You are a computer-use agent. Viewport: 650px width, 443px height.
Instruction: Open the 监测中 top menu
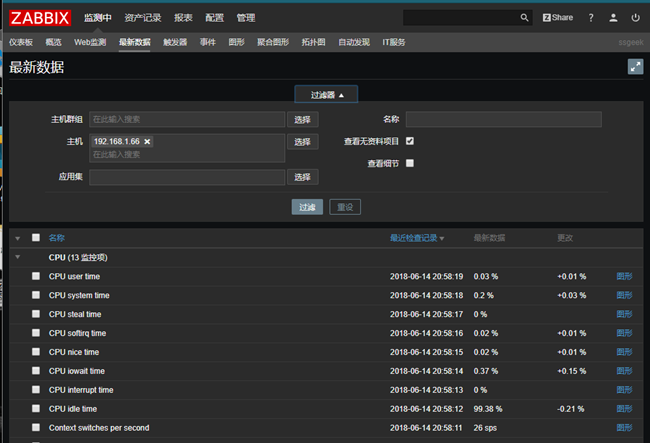[97, 18]
